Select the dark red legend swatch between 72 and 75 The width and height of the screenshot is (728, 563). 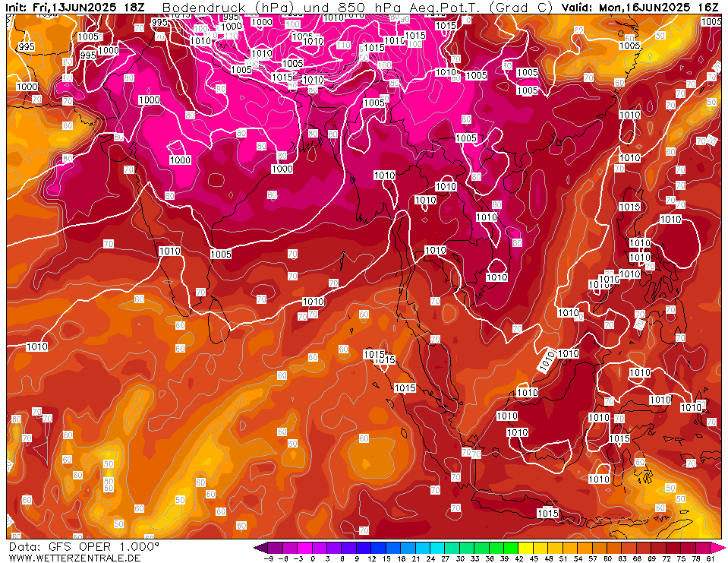[673, 548]
